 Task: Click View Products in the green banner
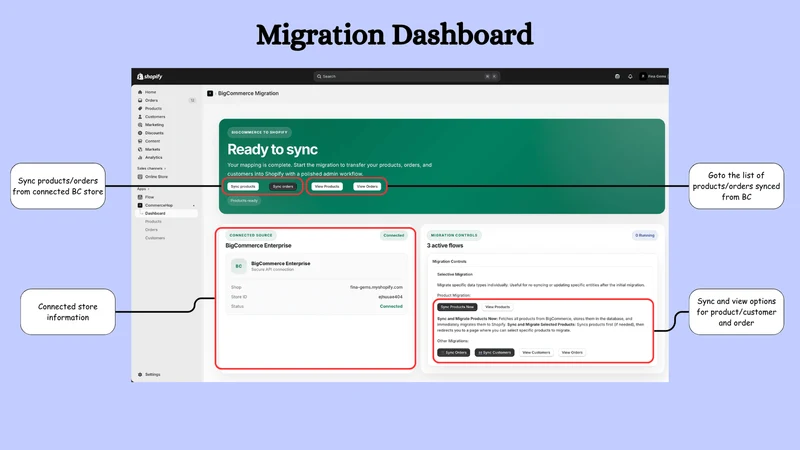coord(327,187)
